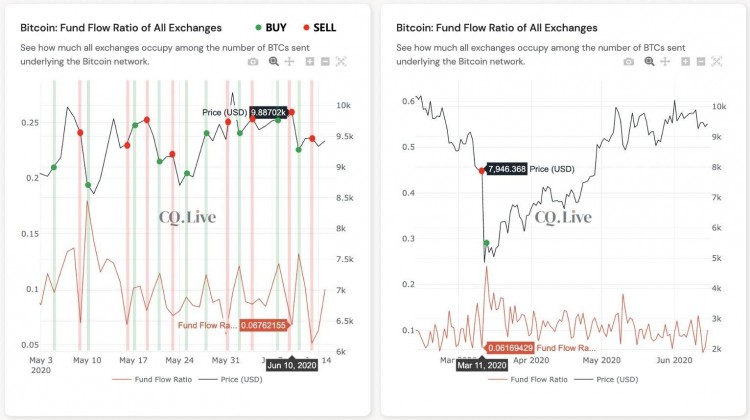Select the pan tool on right chart
Screen dimensions: 750x420
tap(665, 61)
